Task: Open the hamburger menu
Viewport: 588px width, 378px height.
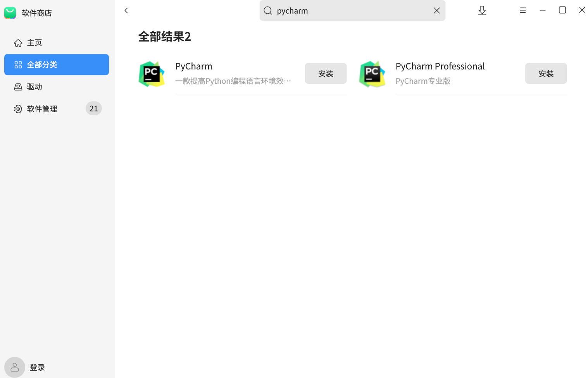Action: coord(523,10)
